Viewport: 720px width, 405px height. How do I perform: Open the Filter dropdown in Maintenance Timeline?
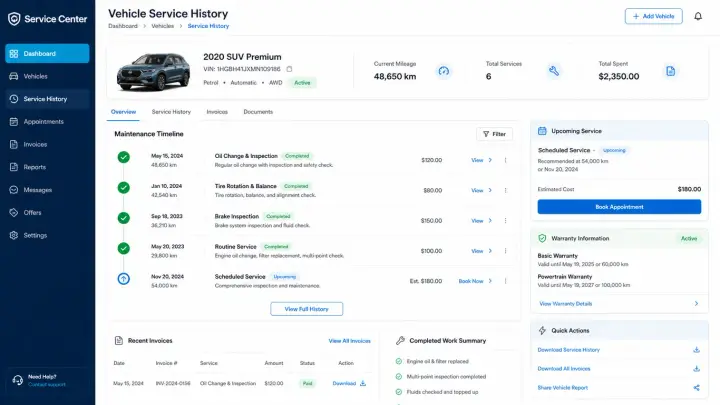coord(494,134)
